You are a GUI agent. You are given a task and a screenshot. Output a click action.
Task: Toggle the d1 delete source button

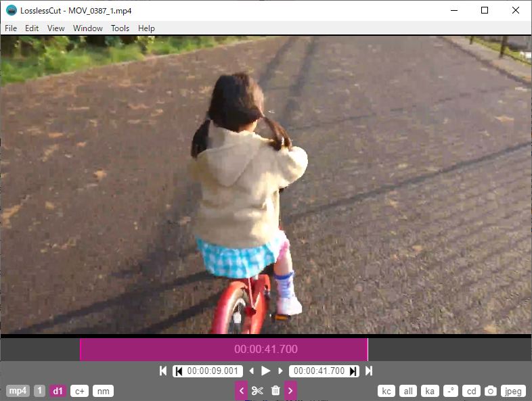58,391
